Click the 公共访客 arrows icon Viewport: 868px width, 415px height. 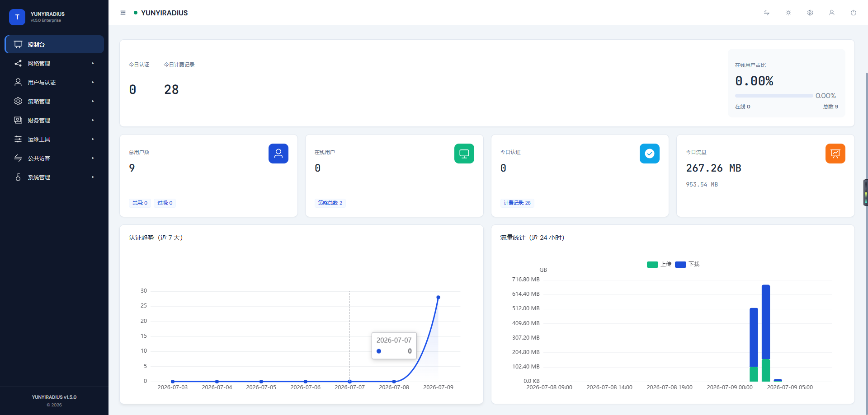18,158
